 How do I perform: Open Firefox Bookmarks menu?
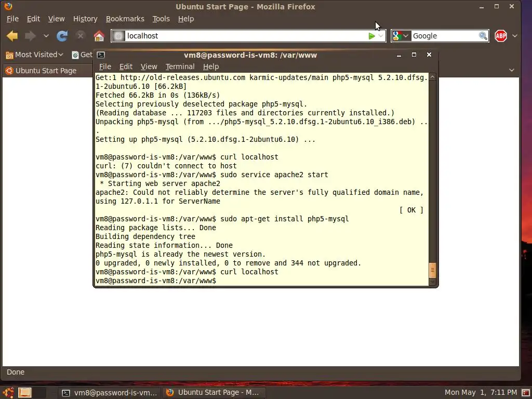tap(125, 19)
